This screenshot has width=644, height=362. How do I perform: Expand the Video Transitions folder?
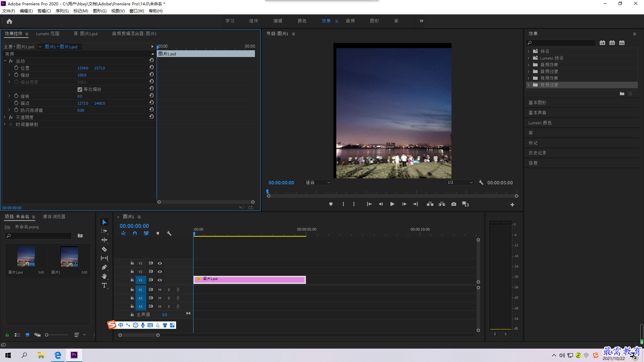click(529, 85)
